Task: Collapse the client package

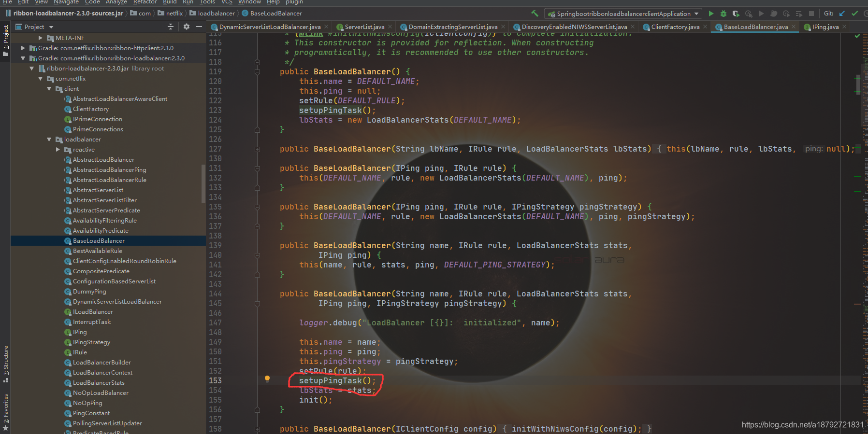Action: [x=49, y=88]
